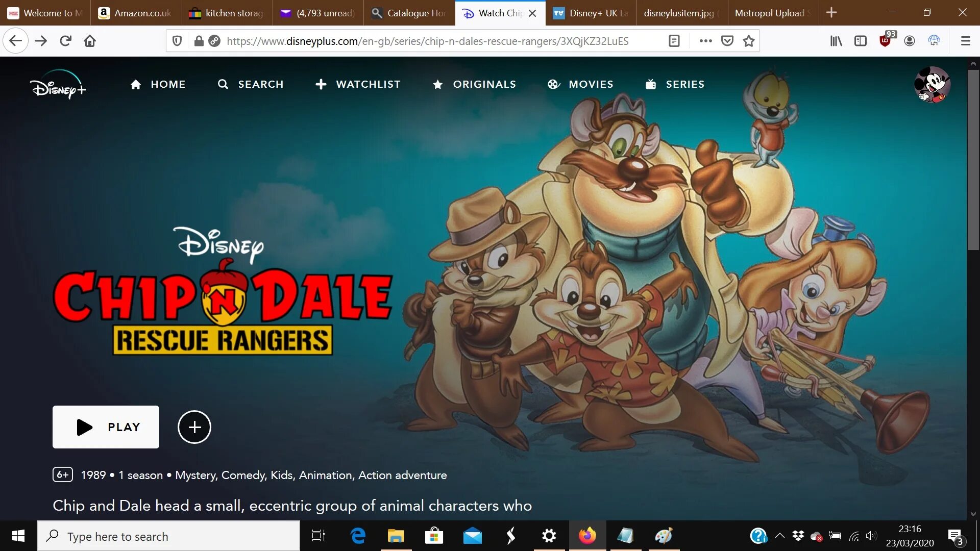Add series to watchlist with plus button

coord(194,427)
